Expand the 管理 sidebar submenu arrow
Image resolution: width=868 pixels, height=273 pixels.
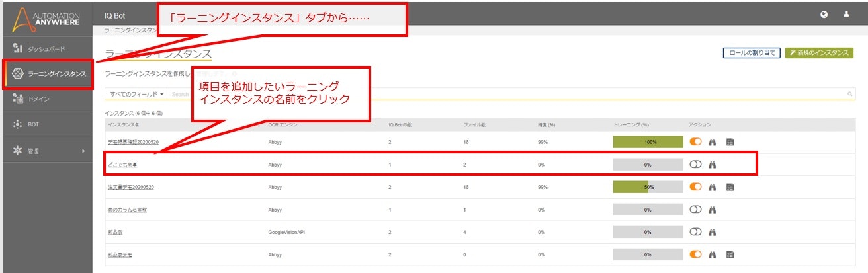83,151
